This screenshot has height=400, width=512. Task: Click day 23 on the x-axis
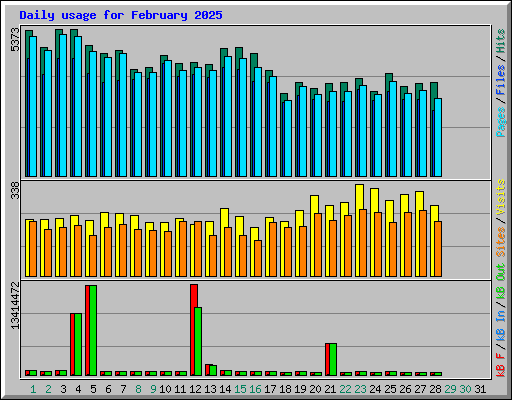pyautogui.click(x=360, y=389)
